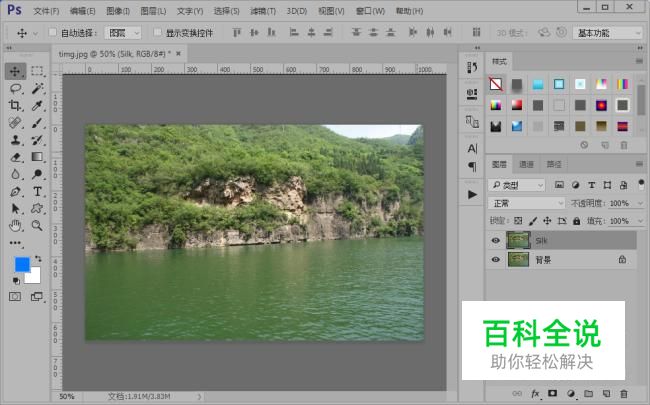Toggle lock transparent pixels icon
Image resolution: width=650 pixels, height=405 pixels.
(518, 221)
